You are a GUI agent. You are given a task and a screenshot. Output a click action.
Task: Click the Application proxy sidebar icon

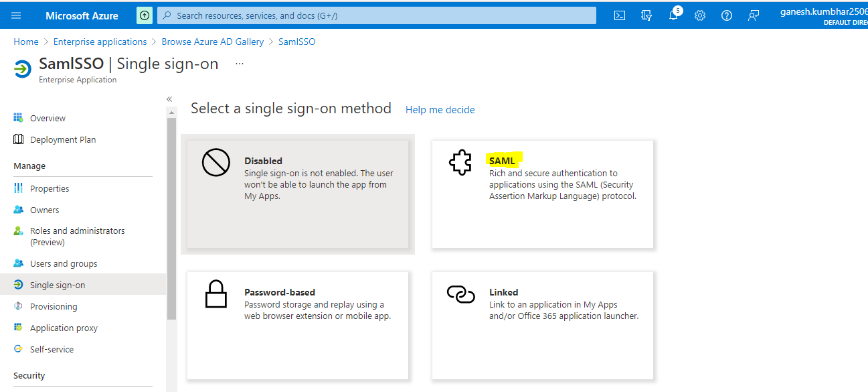19,328
